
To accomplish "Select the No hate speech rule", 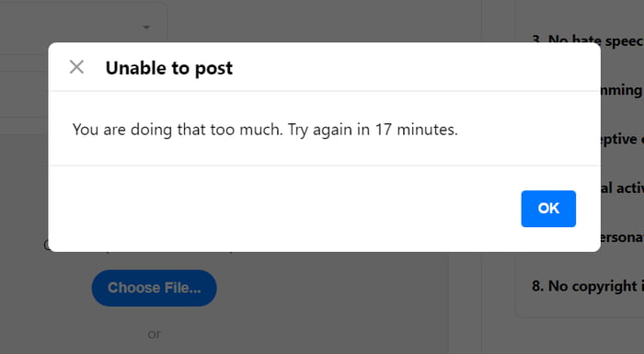I will click(x=587, y=40).
